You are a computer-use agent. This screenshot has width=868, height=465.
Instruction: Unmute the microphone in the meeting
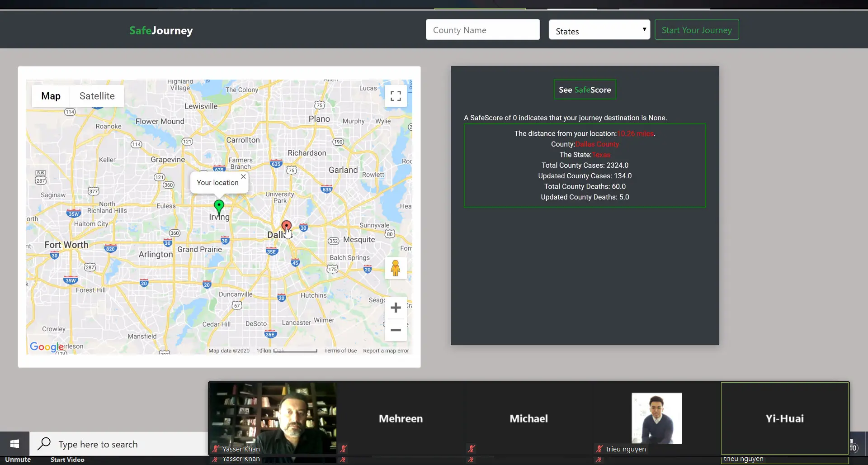(x=18, y=459)
